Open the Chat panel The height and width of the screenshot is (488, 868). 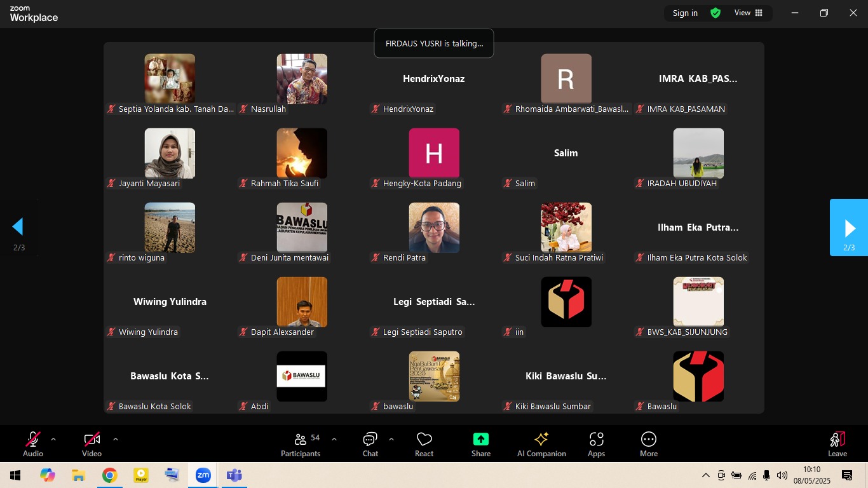click(370, 444)
